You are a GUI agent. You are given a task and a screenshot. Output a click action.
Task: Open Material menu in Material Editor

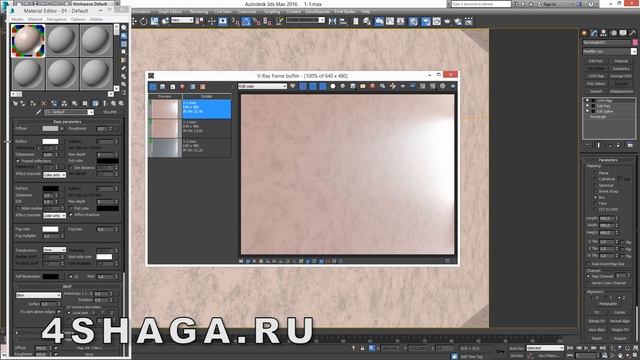coord(35,19)
